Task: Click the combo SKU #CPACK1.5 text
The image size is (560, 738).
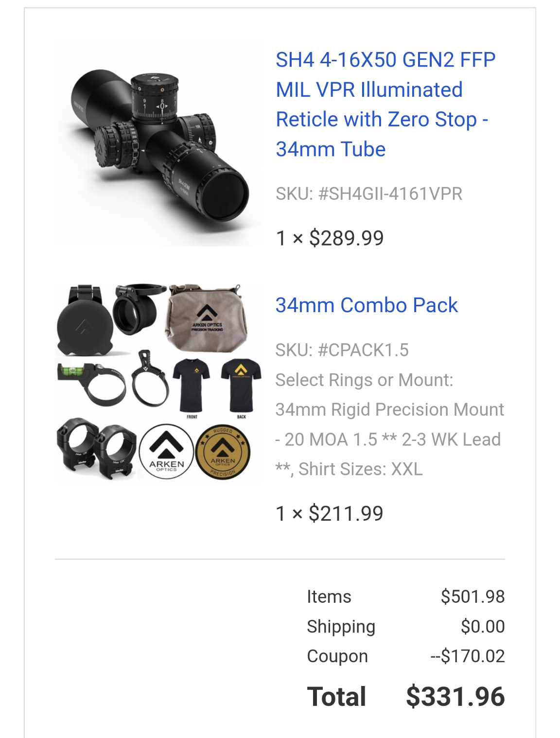Action: tap(342, 350)
